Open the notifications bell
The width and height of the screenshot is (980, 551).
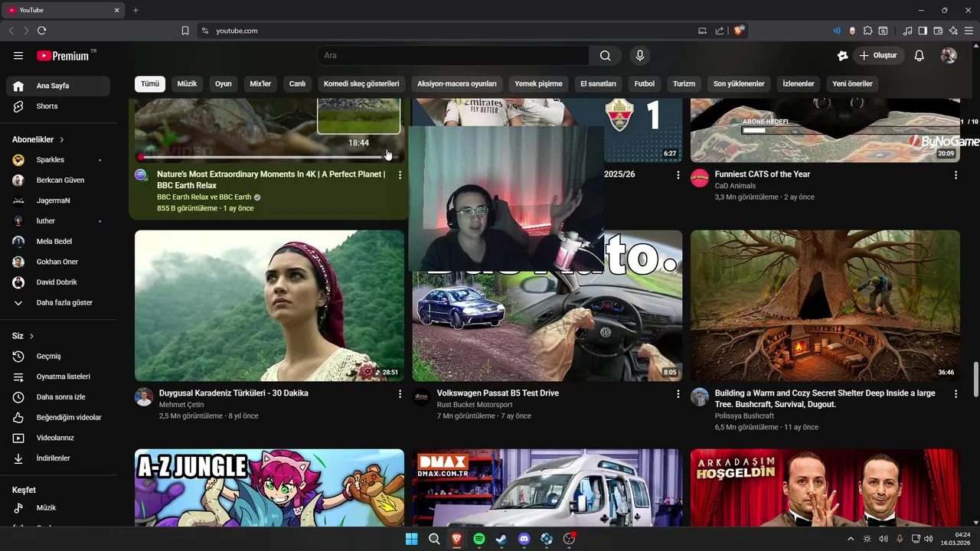click(920, 56)
